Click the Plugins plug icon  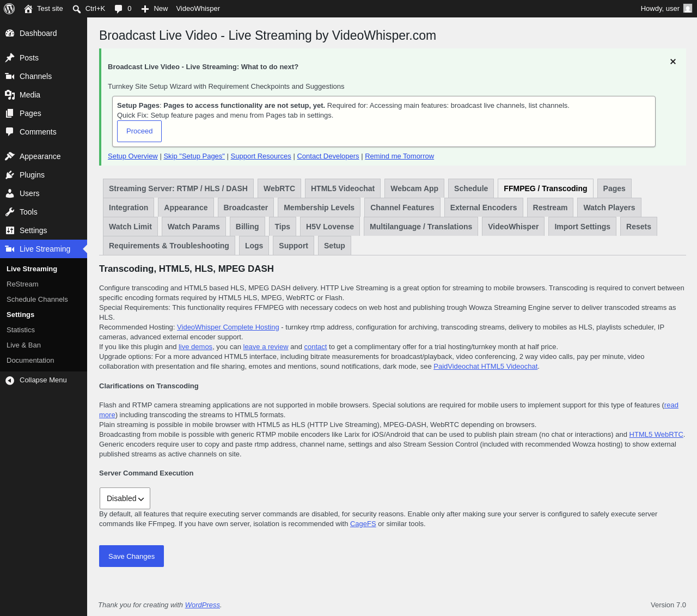[x=10, y=175]
